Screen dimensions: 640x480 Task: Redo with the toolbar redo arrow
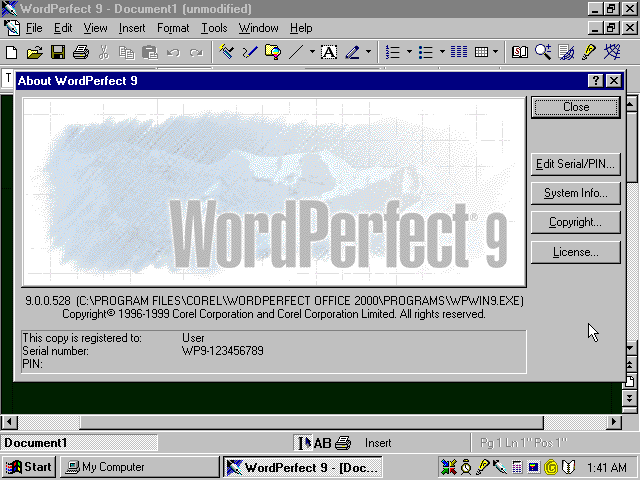tap(196, 52)
